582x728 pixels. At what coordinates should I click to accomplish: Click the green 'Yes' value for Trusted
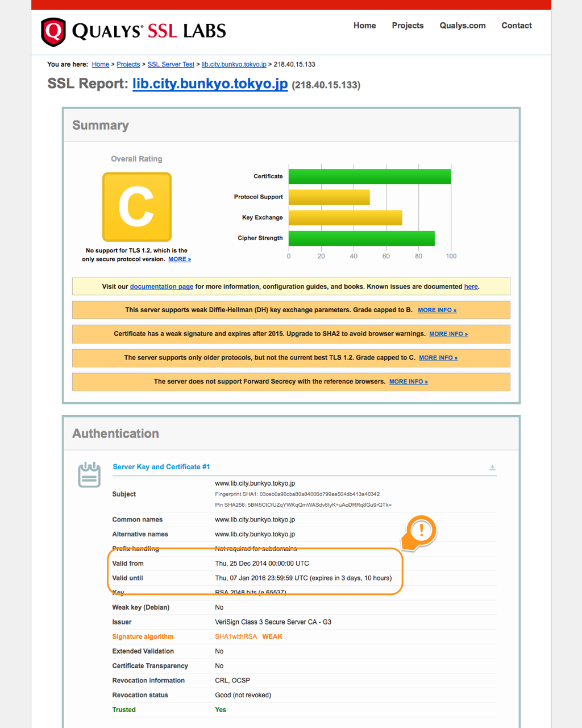(221, 710)
